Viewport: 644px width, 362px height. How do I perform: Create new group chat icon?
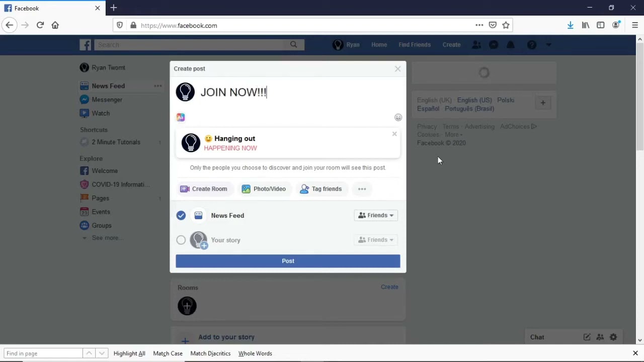tap(600, 337)
